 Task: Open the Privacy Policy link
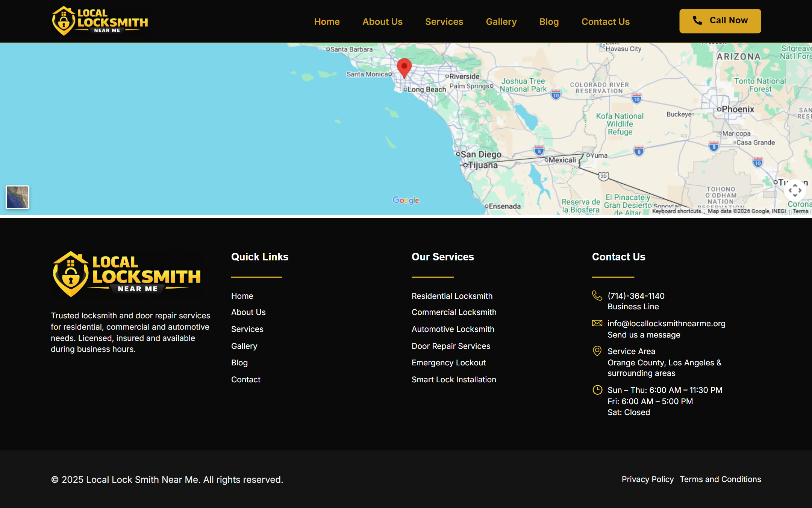647,479
